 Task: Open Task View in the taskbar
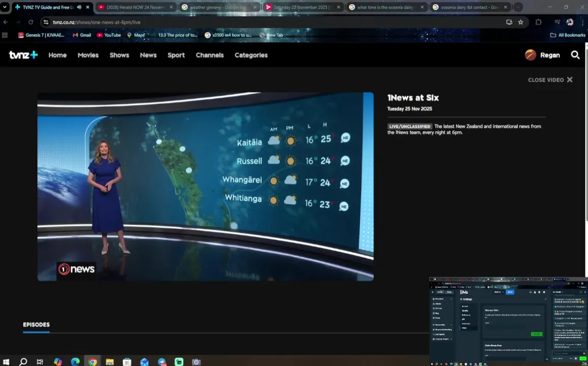40,362
